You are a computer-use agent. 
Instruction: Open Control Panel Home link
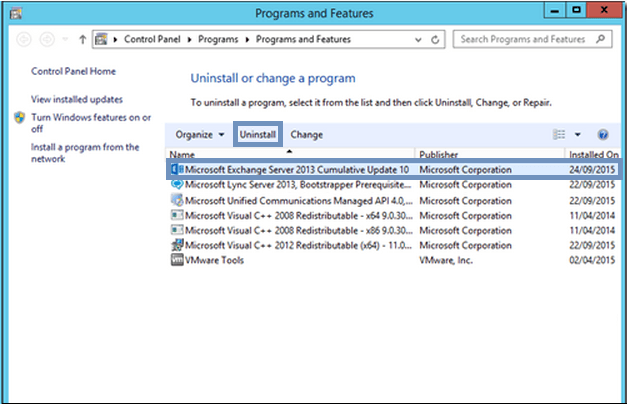(x=74, y=71)
